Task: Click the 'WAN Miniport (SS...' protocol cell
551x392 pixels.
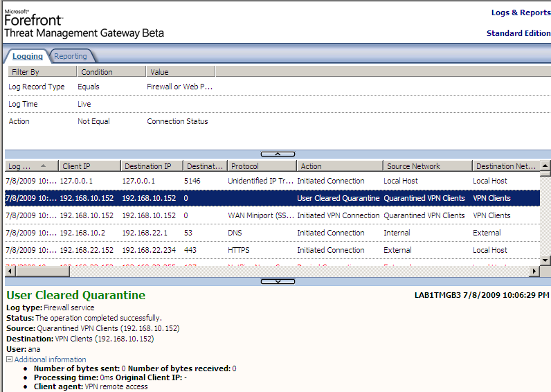Action: 261,215
